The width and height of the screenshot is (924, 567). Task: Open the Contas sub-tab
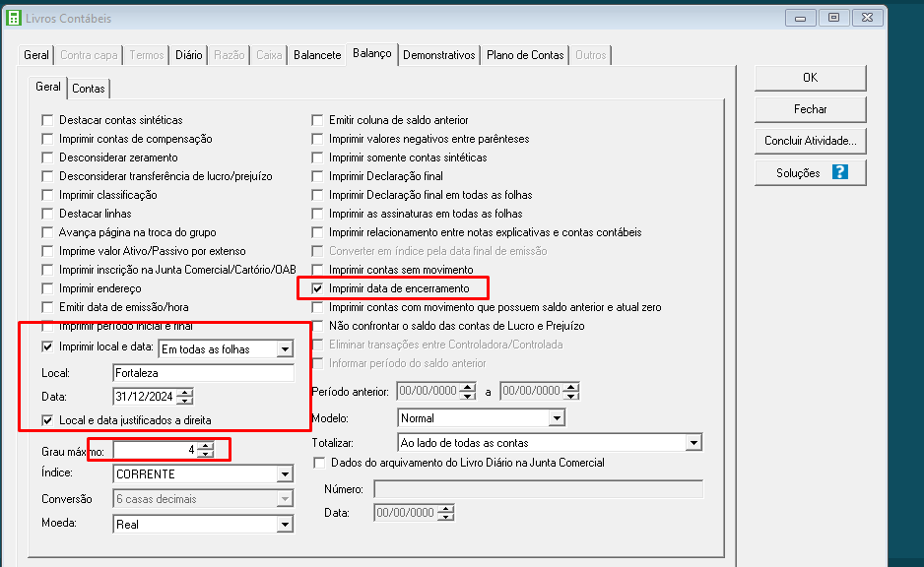click(x=89, y=89)
